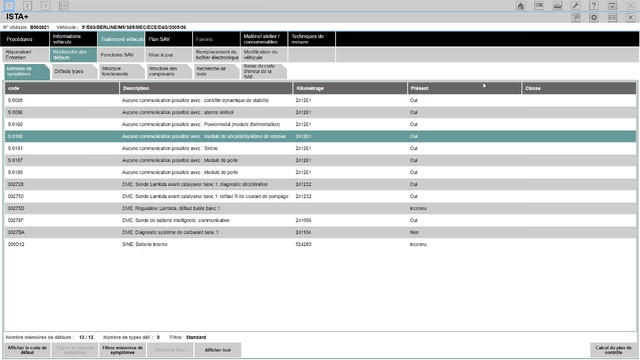Viewport: 640px width, 360px height.
Task: Switch to Défauts types tab
Action: [x=74, y=71]
